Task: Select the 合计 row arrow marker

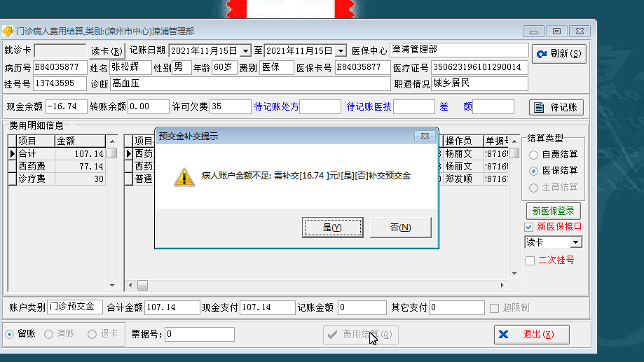Action: pos(12,153)
